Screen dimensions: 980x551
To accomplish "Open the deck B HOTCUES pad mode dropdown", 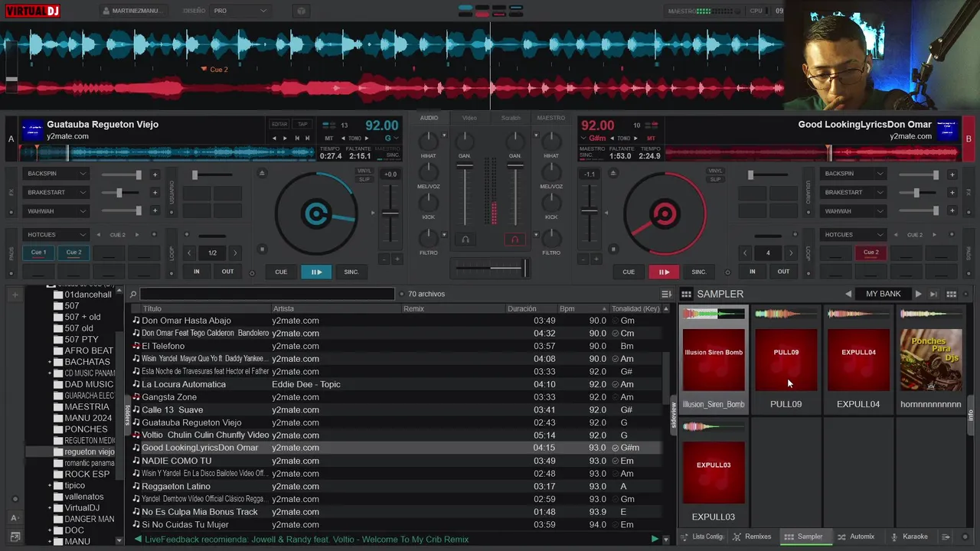I will pos(853,235).
